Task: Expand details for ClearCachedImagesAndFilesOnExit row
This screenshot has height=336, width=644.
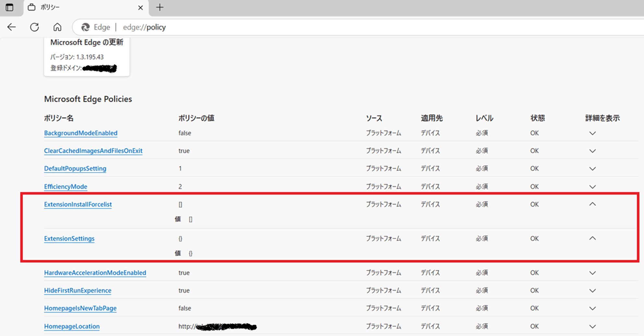Action: pos(592,151)
